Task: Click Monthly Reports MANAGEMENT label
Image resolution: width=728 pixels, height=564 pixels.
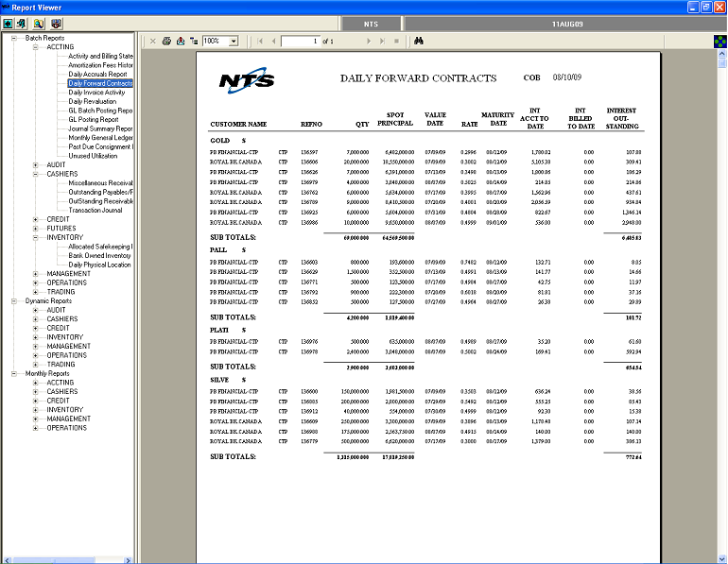Action: (x=68, y=419)
